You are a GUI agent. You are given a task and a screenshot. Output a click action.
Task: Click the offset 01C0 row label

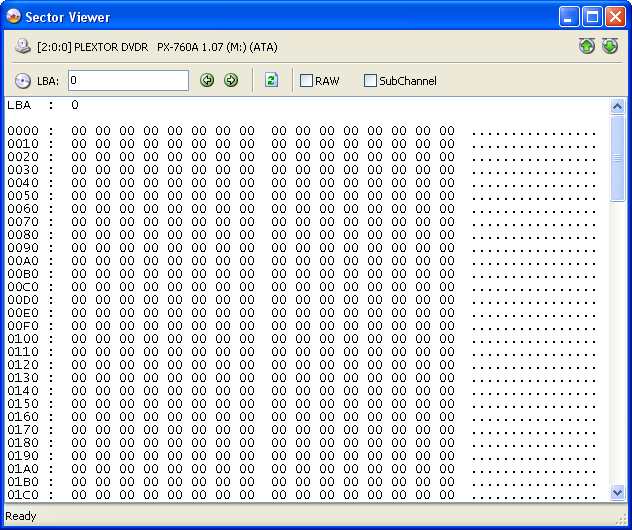[23, 495]
